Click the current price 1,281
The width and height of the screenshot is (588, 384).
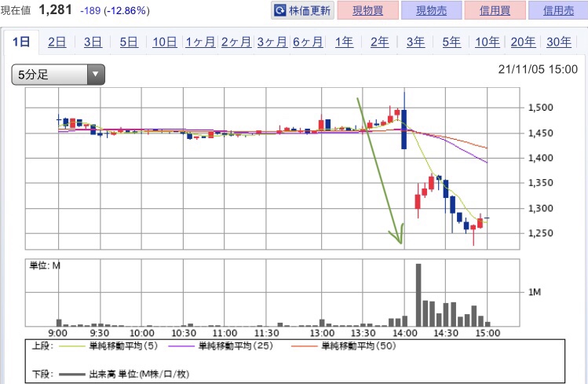click(55, 9)
